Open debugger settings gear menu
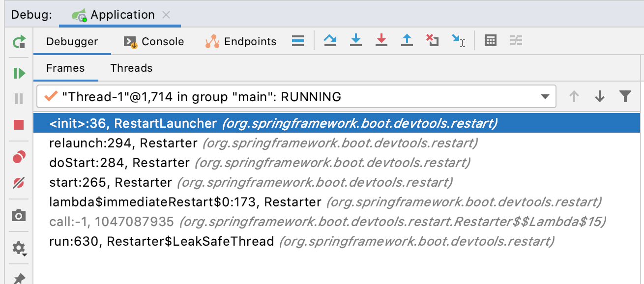644x284 pixels. point(19,248)
